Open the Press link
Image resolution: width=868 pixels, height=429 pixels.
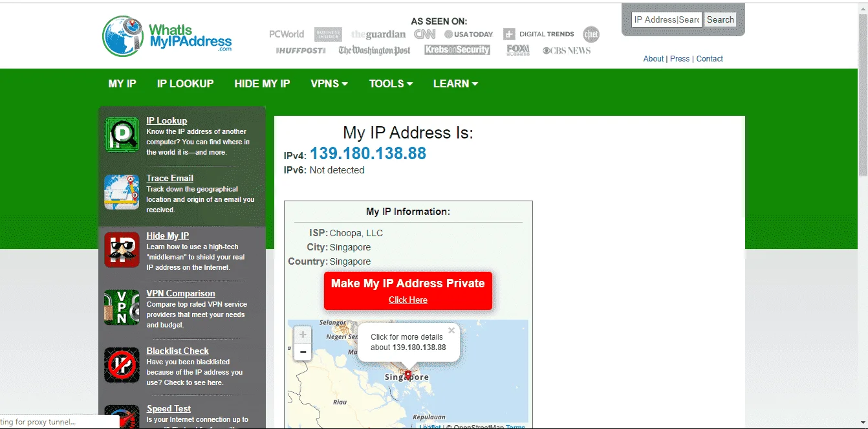point(680,59)
